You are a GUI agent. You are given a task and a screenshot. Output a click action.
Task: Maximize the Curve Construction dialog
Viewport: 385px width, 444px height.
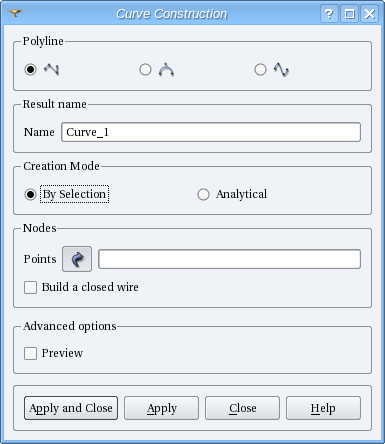tap(349, 14)
